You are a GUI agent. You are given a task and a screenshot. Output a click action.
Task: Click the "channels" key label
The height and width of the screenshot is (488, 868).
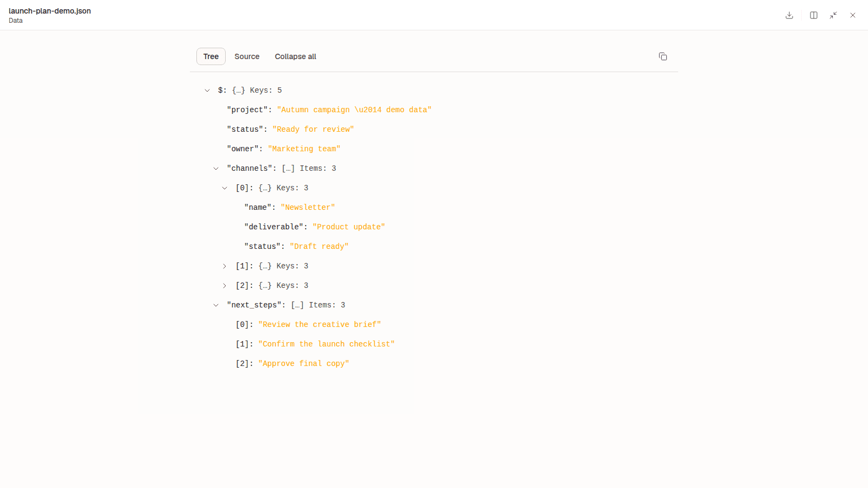(x=250, y=168)
